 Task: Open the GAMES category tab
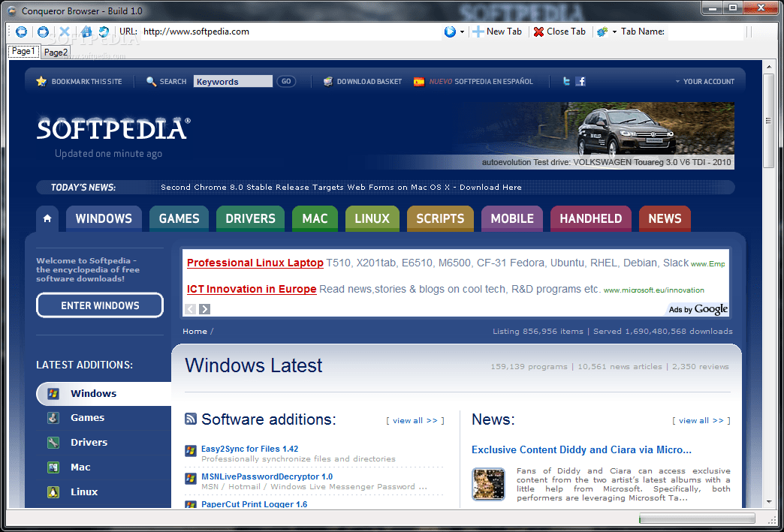[179, 219]
